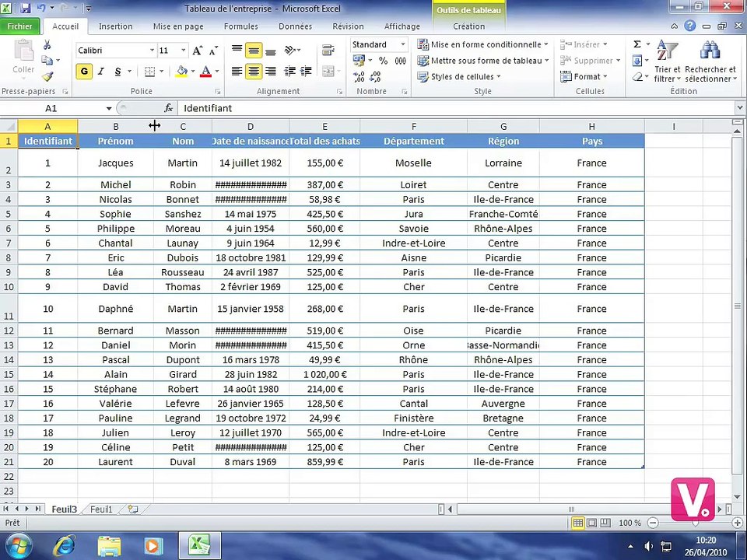Click the insert function fx icon
The height and width of the screenshot is (560, 747).
[x=168, y=108]
